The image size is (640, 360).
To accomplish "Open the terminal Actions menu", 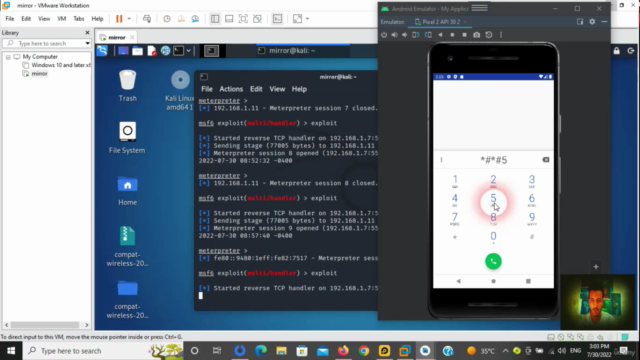I will [x=231, y=89].
